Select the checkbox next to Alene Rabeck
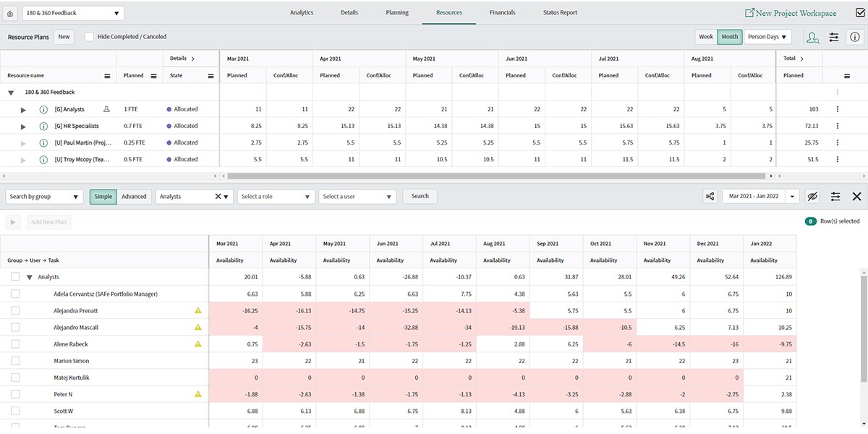This screenshot has height=434, width=868. (15, 344)
